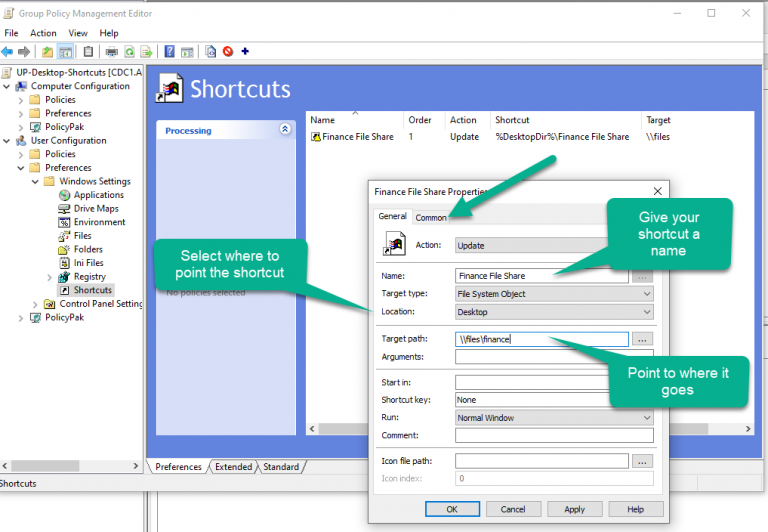This screenshot has height=532, width=768.
Task: Click Show/Hide Action Pane toolbar icon
Action: tap(187, 51)
